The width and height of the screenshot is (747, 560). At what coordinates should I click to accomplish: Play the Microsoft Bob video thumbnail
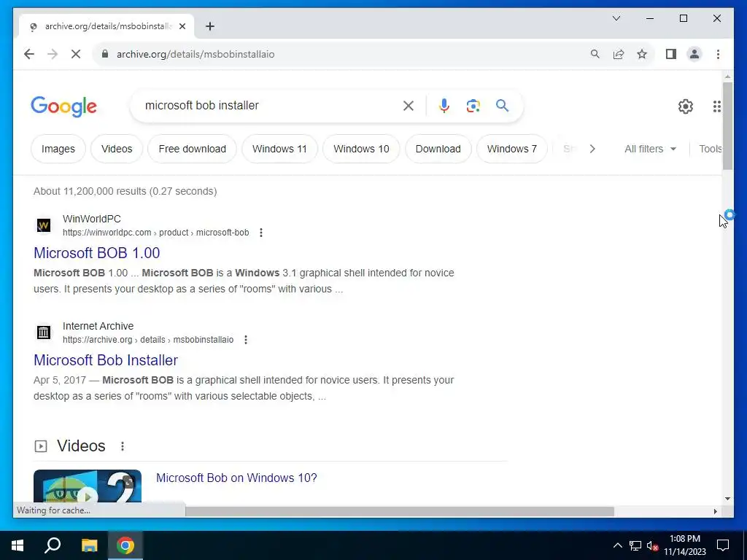(88, 486)
